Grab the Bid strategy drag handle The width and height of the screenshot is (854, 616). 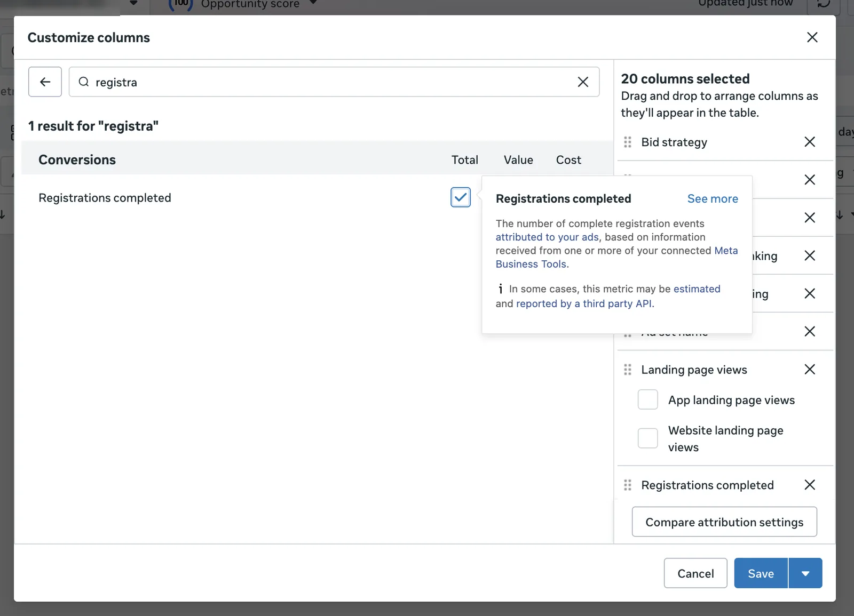tap(628, 142)
